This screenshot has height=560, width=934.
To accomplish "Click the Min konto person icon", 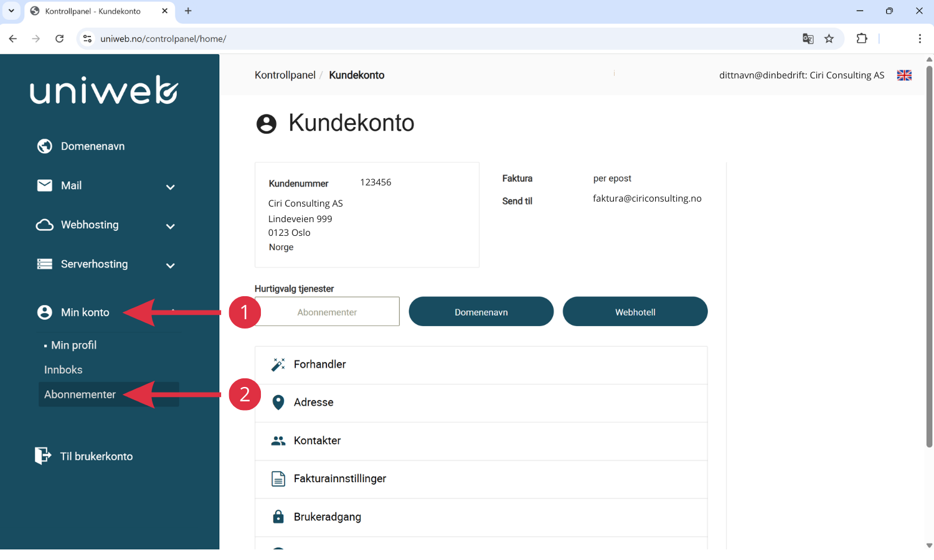I will tap(45, 312).
